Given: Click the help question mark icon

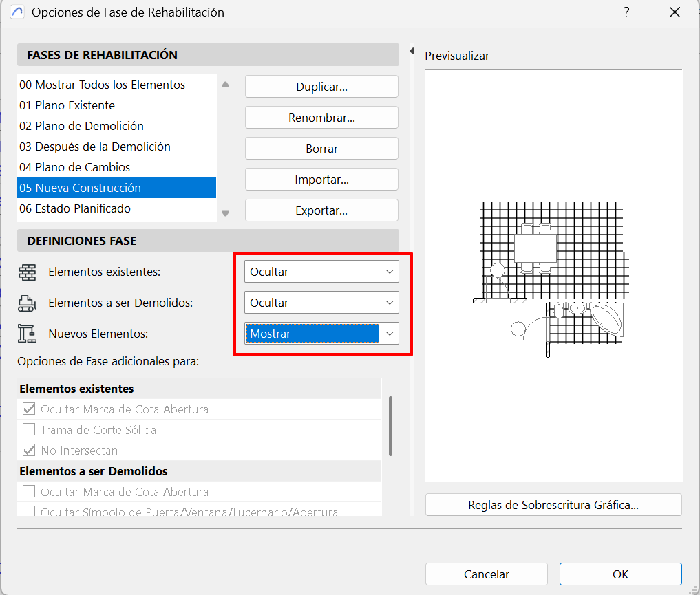Looking at the screenshot, I should coord(626,12).
